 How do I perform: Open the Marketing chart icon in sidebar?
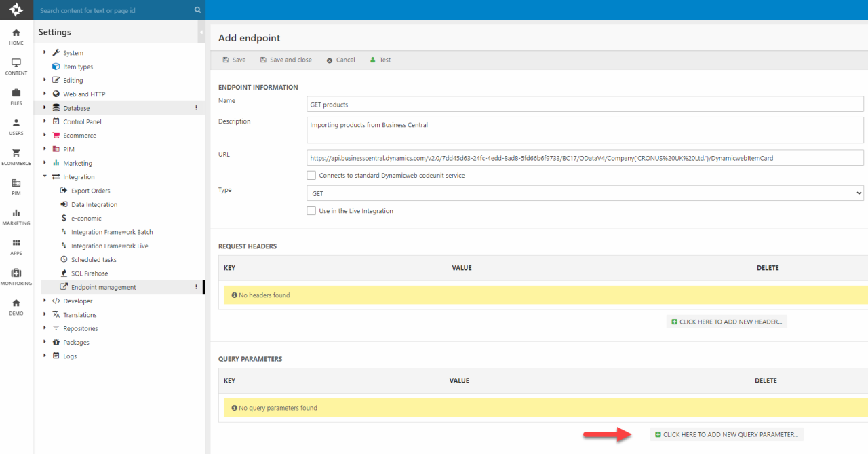pos(16,213)
